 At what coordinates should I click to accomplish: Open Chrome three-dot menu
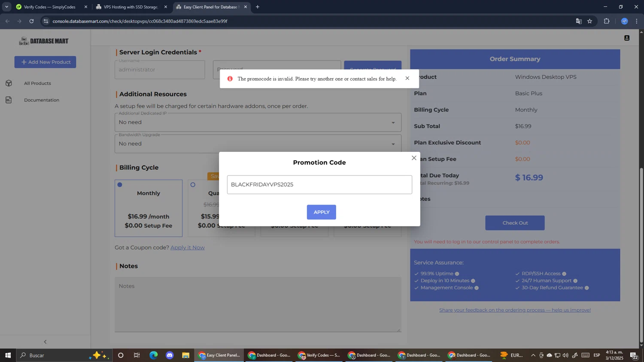(x=637, y=21)
